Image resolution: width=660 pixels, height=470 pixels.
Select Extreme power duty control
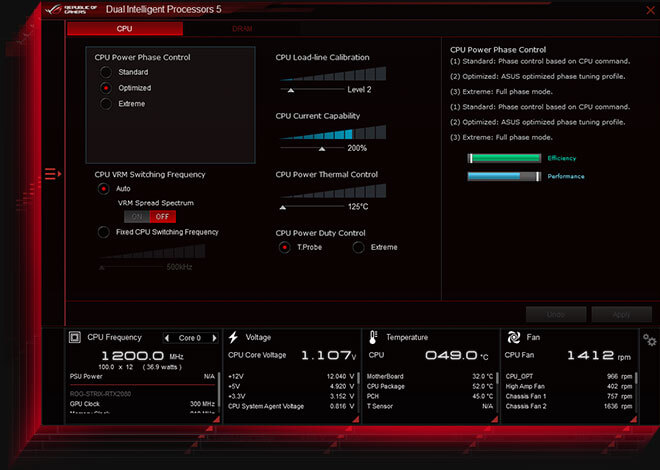[358, 247]
